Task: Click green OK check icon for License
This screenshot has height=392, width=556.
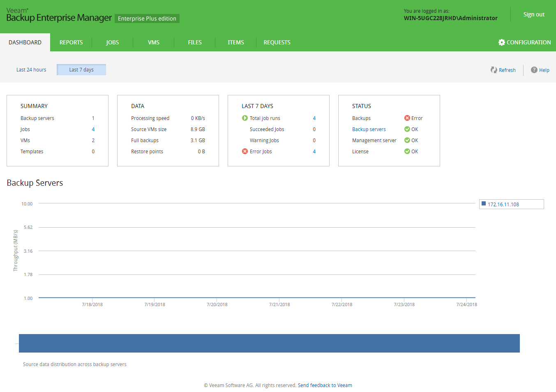Action: point(407,151)
